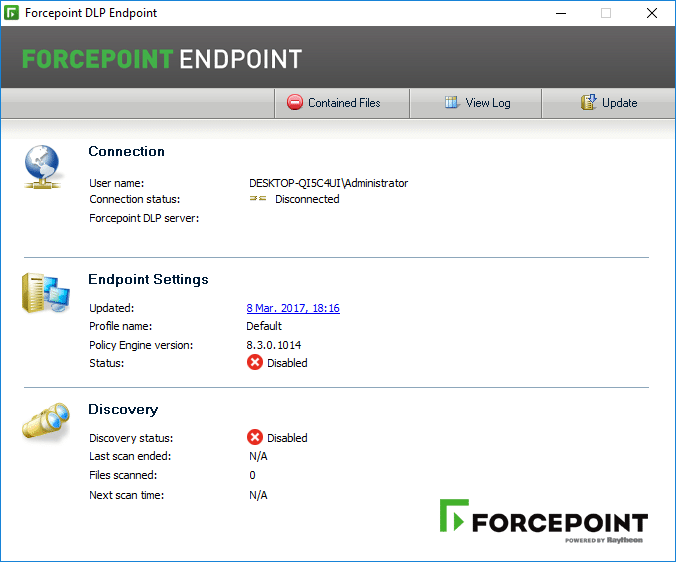Open View Log
This screenshot has width=676, height=562.
[x=476, y=103]
